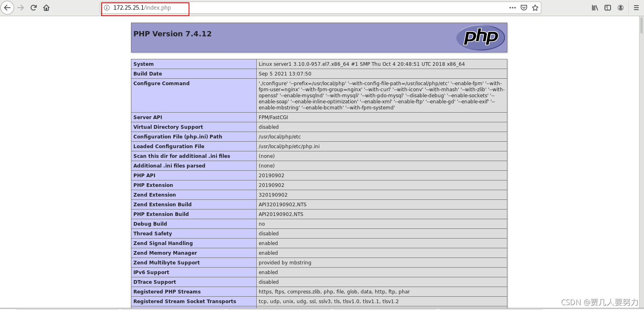The width and height of the screenshot is (644, 310).
Task: Click '(none)' in the Scan this dir row
Action: [267, 156]
